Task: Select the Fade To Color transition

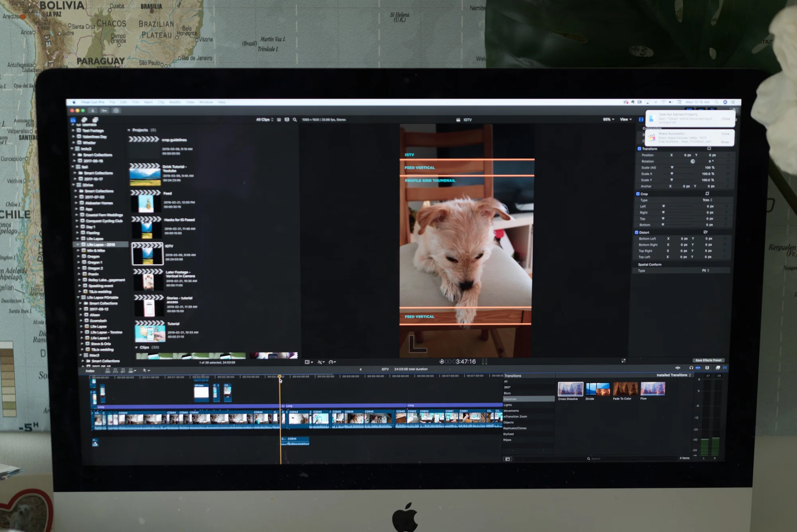Action: (625, 389)
